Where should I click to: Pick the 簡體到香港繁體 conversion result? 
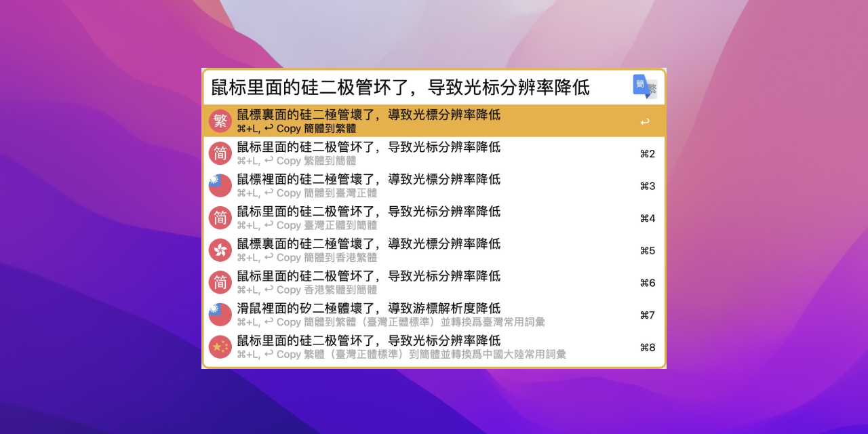coord(434,250)
